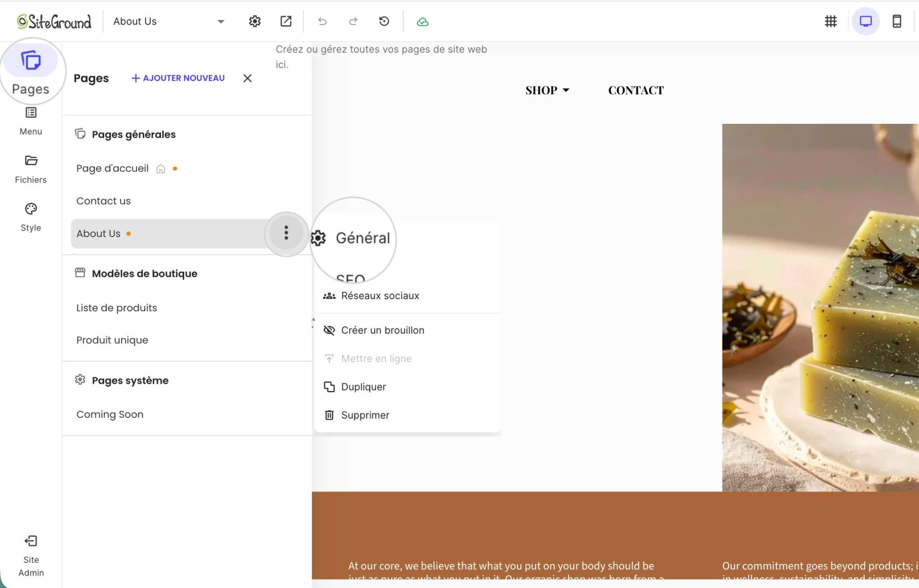Toggle the grid overlay icon
The image size is (919, 588).
click(831, 21)
